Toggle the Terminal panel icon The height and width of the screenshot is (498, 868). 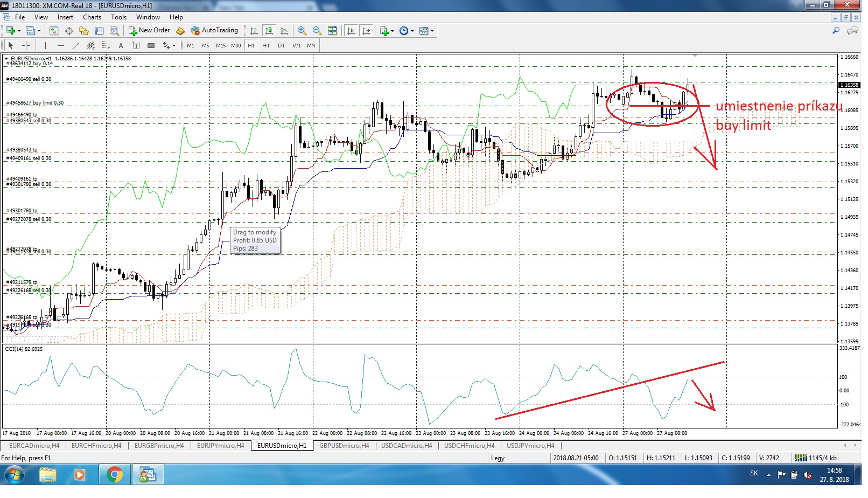(99, 31)
